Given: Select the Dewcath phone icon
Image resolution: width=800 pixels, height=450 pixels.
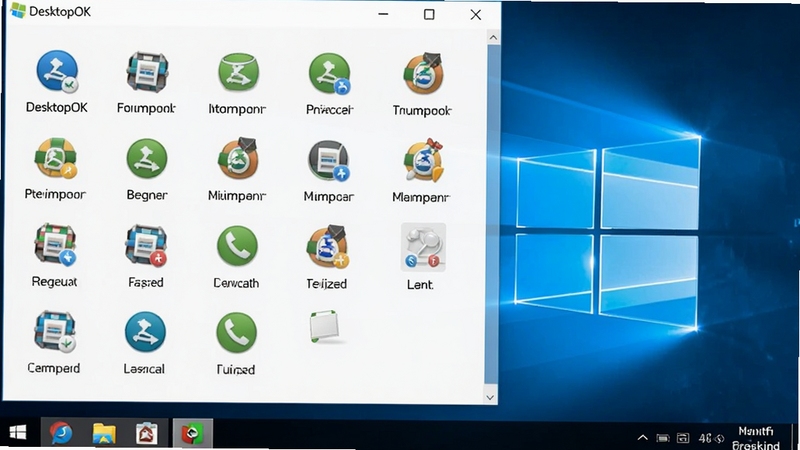Looking at the screenshot, I should point(237,247).
